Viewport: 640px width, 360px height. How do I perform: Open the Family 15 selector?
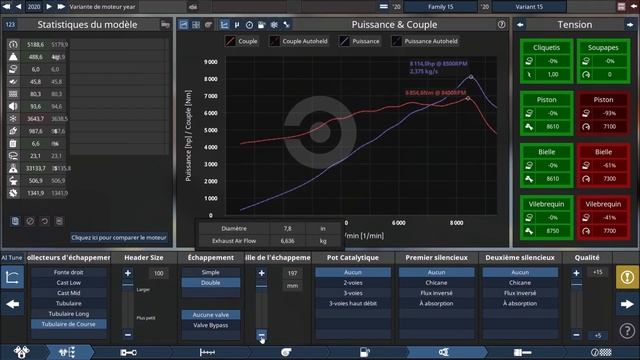[440, 7]
